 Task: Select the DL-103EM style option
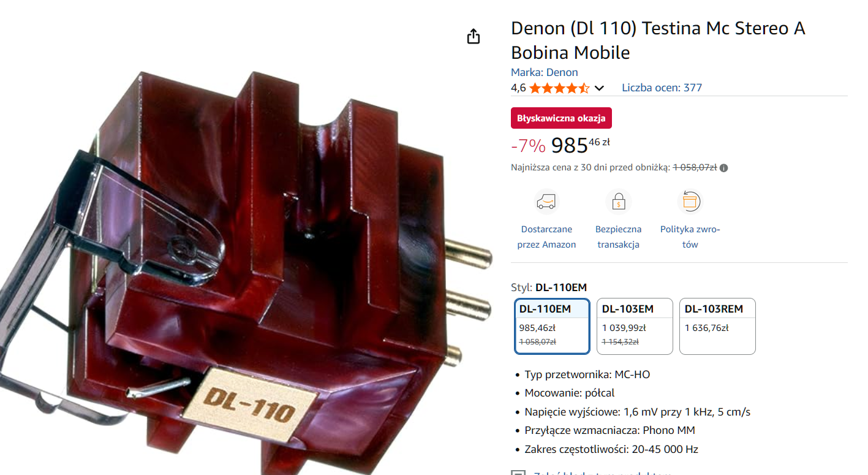pyautogui.click(x=635, y=326)
